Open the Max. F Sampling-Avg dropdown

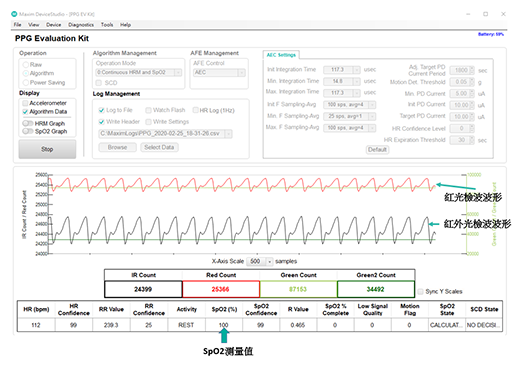[x=350, y=128]
